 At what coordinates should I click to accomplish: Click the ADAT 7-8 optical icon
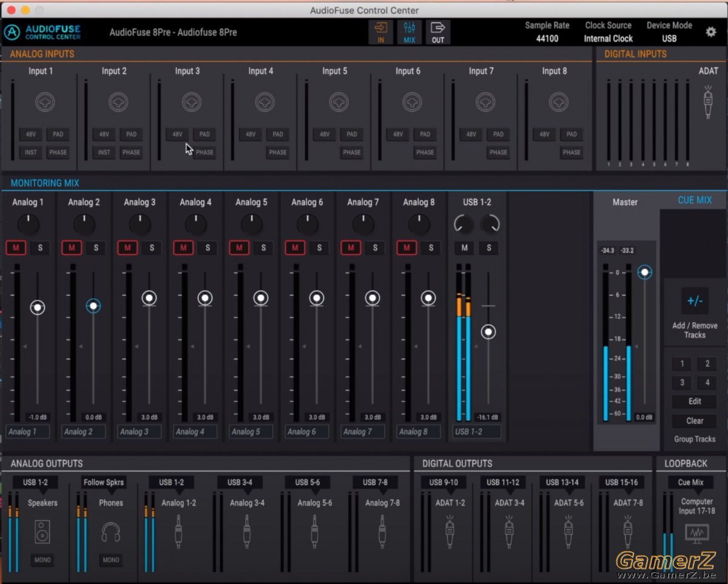coord(628,531)
